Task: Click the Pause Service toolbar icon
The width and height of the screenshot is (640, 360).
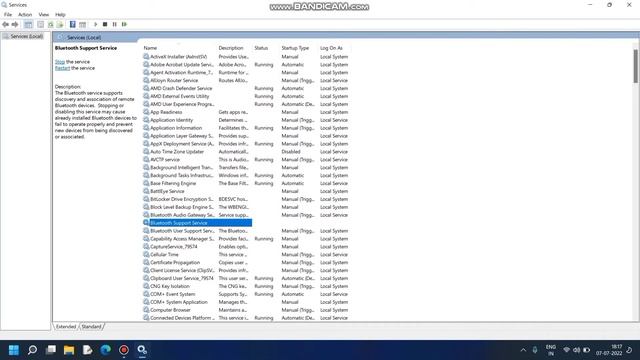Action: [115, 24]
